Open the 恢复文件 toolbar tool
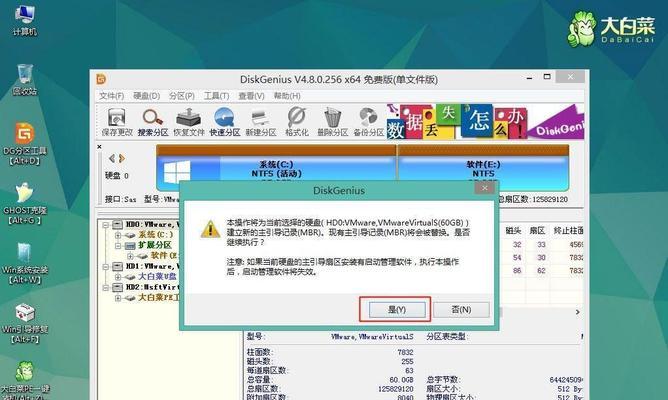The image size is (668, 400). 189,122
